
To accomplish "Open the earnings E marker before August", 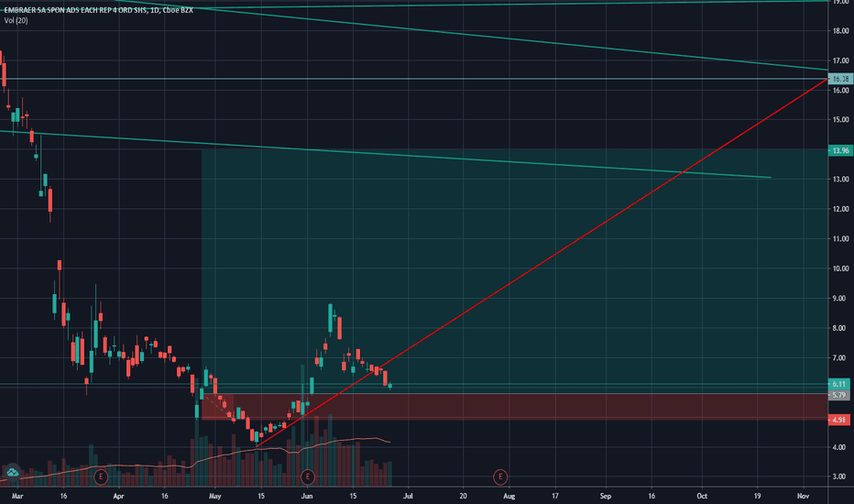I will 500,477.
